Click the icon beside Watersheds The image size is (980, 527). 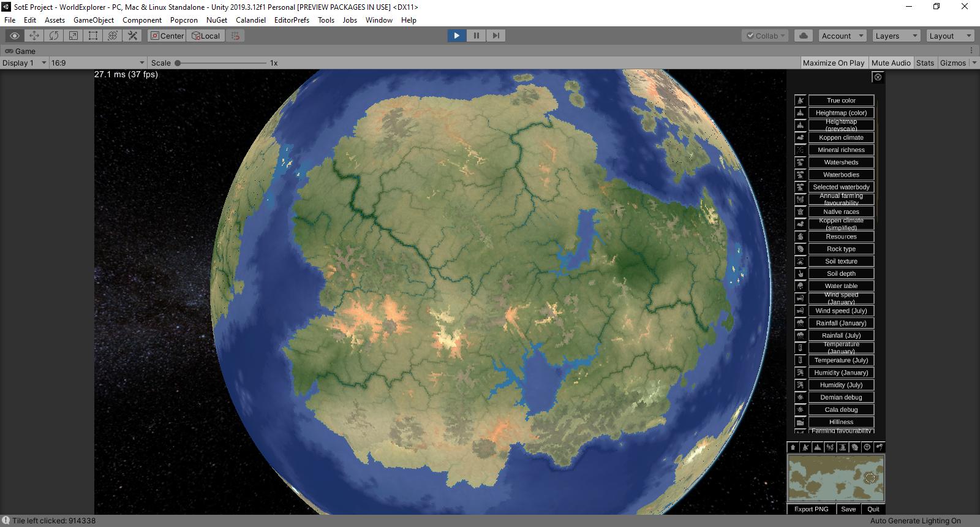coord(801,162)
